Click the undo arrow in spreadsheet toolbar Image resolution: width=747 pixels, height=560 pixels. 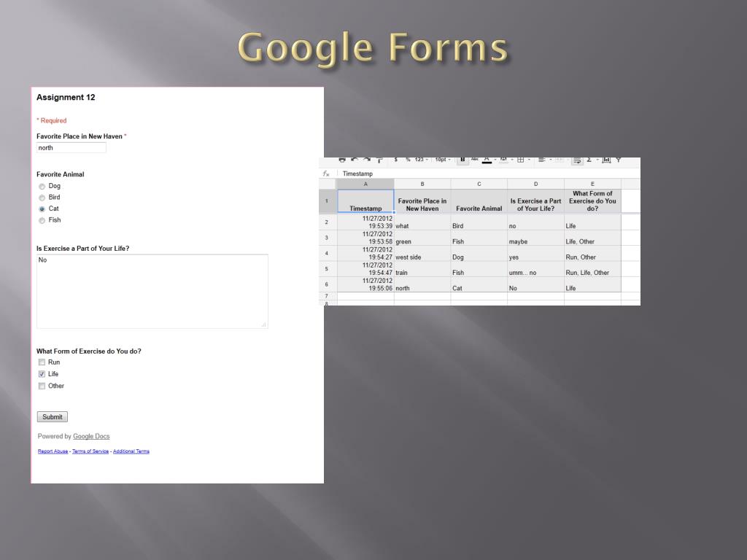pyautogui.click(x=355, y=160)
